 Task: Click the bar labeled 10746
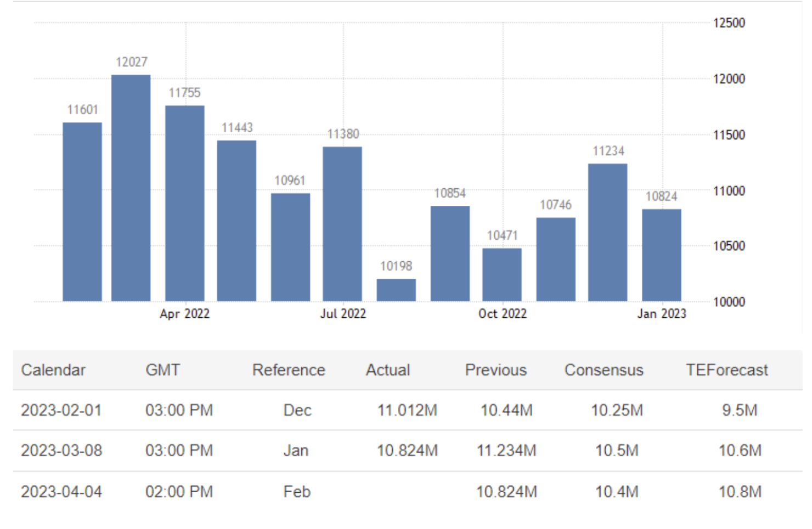556,259
